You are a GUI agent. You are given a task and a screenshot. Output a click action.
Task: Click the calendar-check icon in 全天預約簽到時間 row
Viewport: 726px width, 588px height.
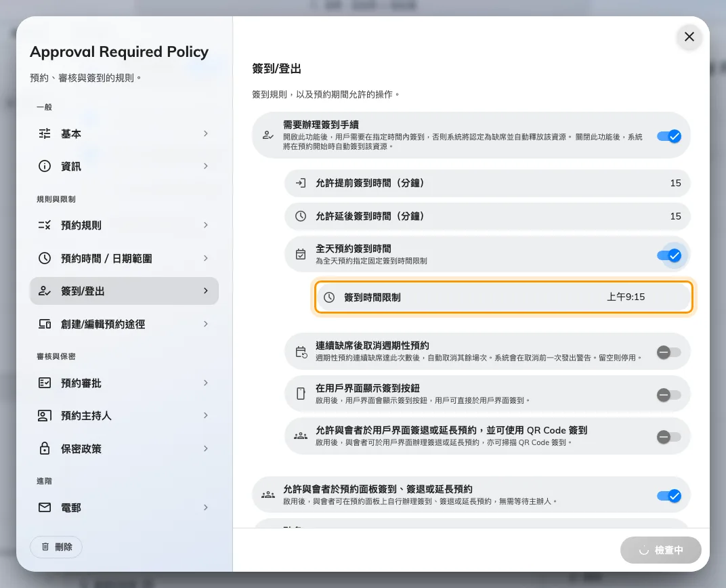pos(301,254)
